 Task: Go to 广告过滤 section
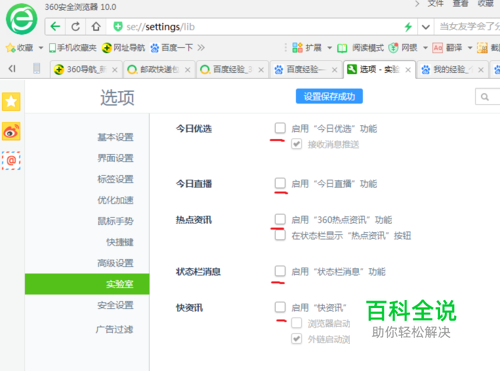coord(114,329)
